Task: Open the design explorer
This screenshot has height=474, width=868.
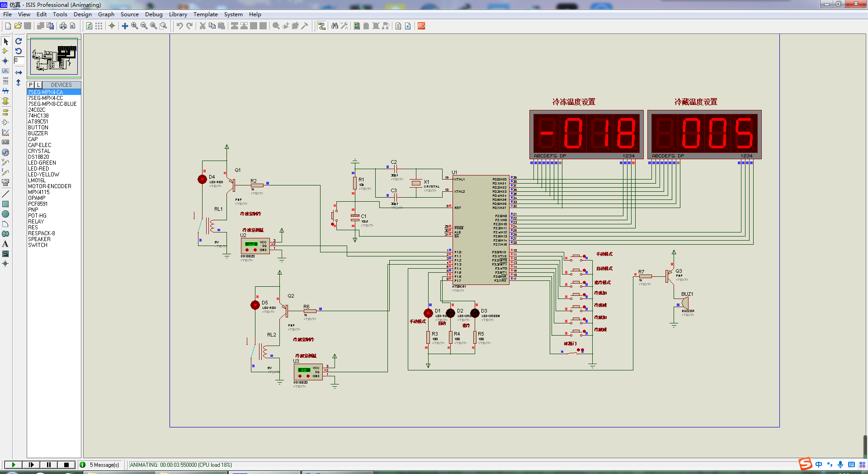Action: pyautogui.click(x=357, y=26)
